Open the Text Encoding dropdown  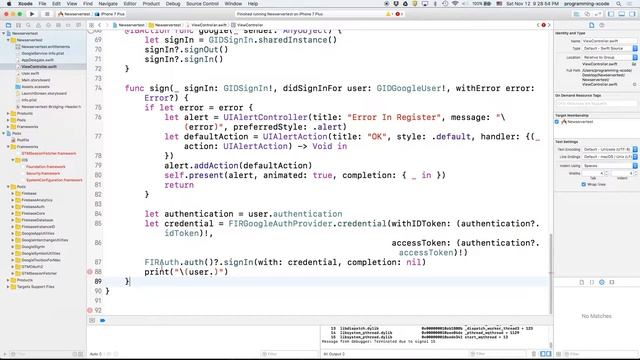click(x=609, y=149)
